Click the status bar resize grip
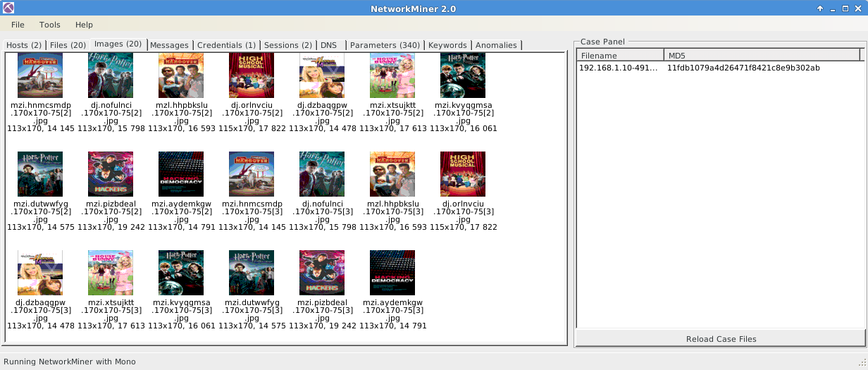This screenshot has height=370, width=868. pyautogui.click(x=862, y=362)
